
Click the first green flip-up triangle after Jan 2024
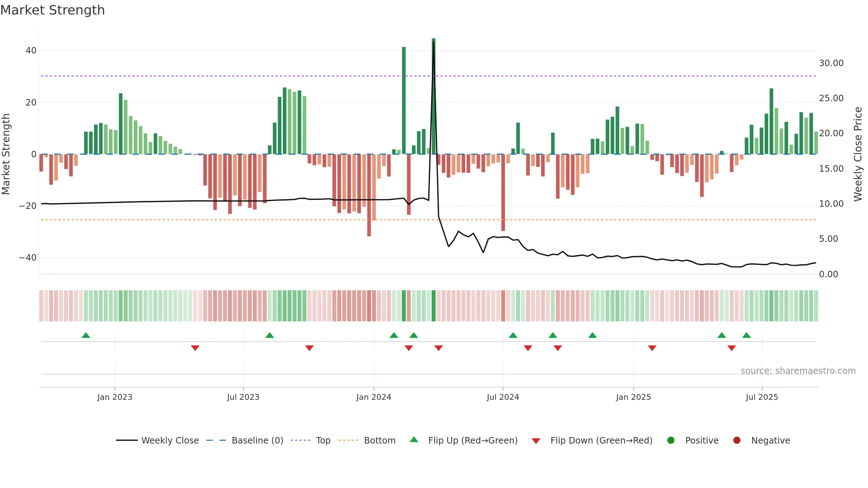click(x=394, y=335)
